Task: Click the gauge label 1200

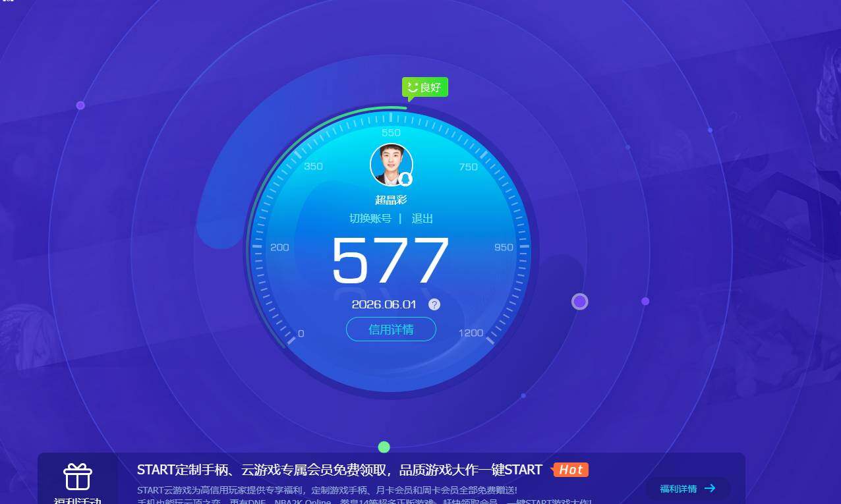Action: point(471,333)
